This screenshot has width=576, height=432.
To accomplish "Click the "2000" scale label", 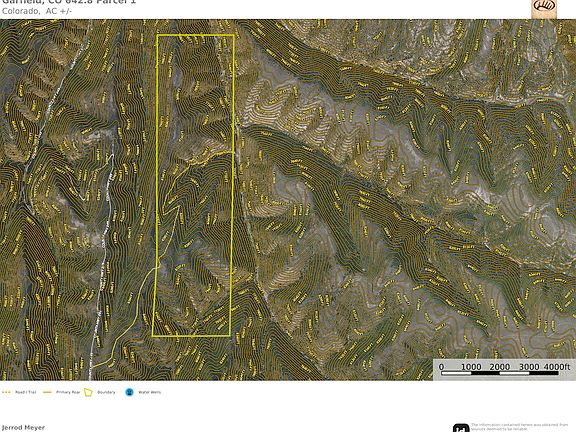I will click(500, 367).
